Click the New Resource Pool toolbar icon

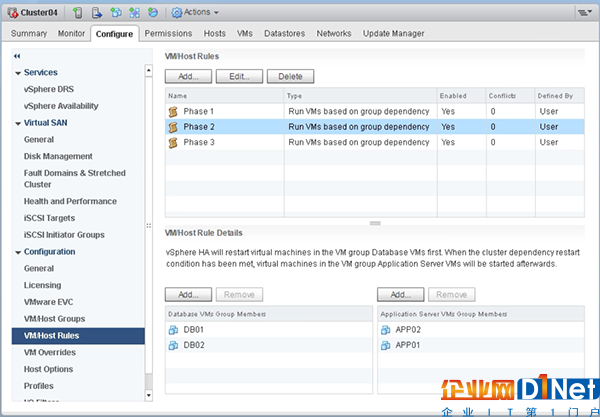coord(153,13)
